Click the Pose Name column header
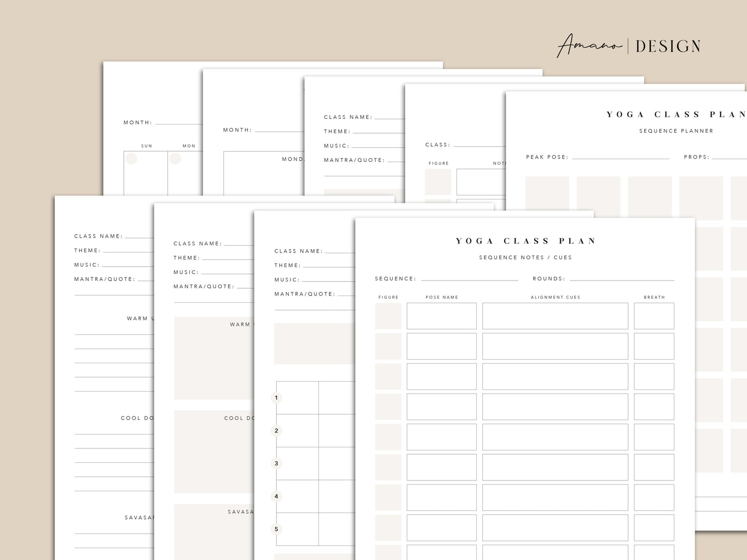This screenshot has width=747, height=560. tap(441, 297)
